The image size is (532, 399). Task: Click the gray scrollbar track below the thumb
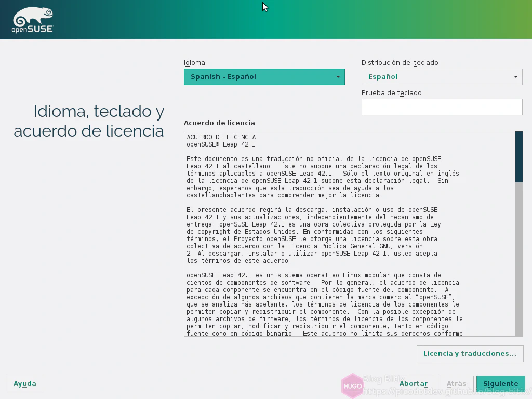coord(518,260)
